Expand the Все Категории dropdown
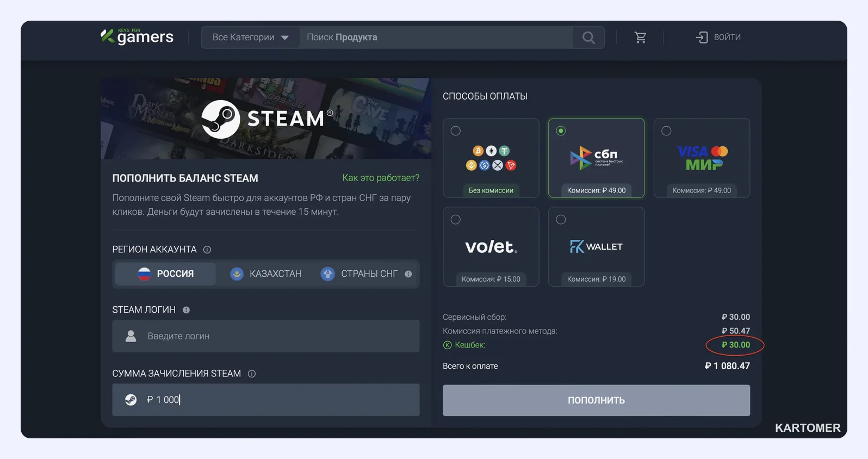 click(x=251, y=38)
